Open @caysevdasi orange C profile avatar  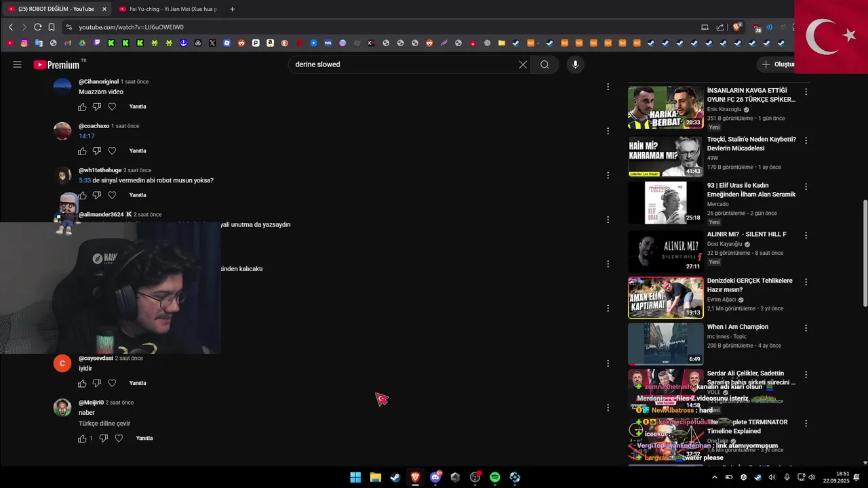point(62,363)
